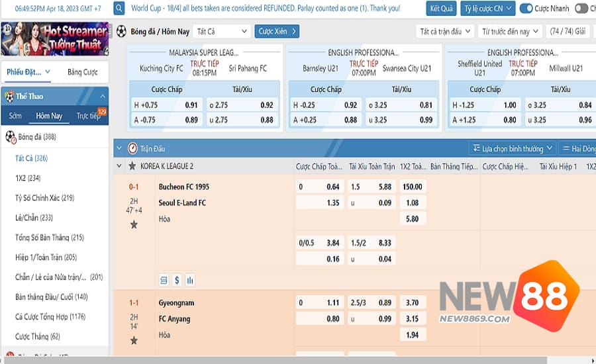Select Tỷ Số Chính Xác in sidebar
The height and width of the screenshot is (364, 596).
point(44,198)
